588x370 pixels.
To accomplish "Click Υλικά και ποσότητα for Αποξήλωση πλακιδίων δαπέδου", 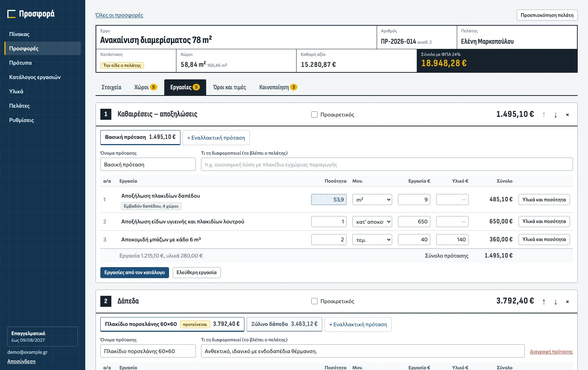I will pos(544,200).
